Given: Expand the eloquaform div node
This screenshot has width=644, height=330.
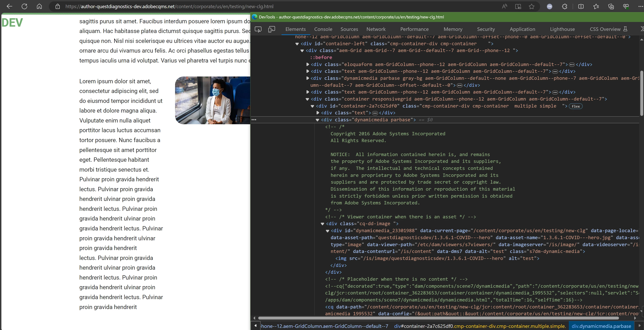Looking at the screenshot, I should click(308, 64).
